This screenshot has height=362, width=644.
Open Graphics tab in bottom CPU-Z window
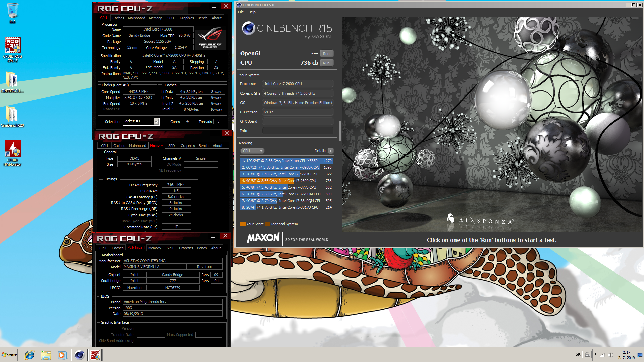(x=186, y=248)
